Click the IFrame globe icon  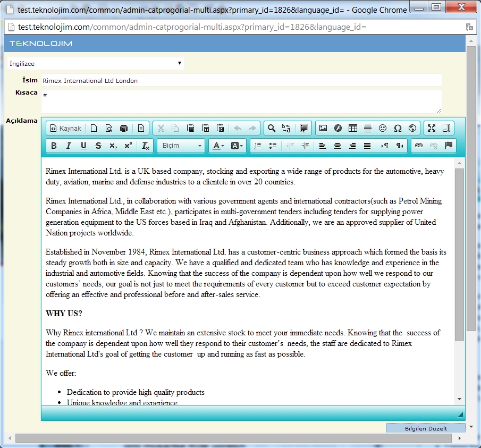tap(412, 128)
